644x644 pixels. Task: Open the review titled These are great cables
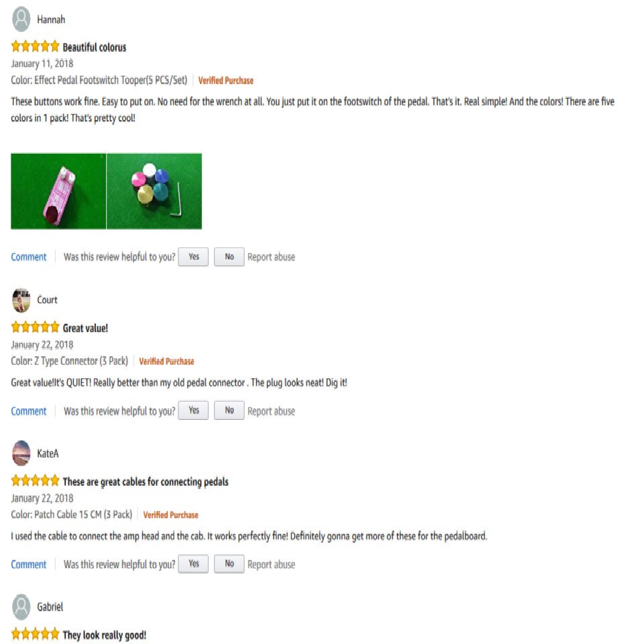tap(146, 482)
